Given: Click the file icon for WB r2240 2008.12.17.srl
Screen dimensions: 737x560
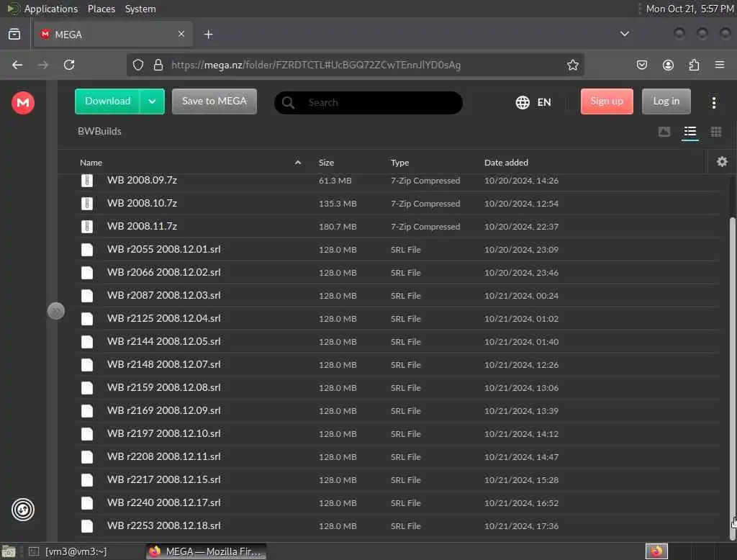Looking at the screenshot, I should (x=87, y=502).
